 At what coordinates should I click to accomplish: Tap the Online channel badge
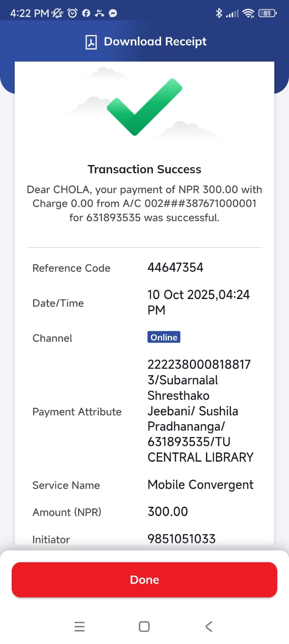[x=164, y=337]
